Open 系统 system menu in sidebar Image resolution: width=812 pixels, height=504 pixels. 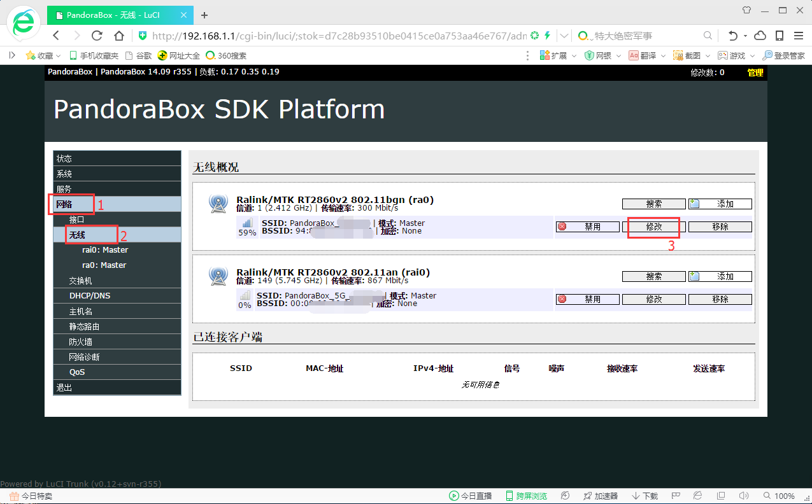[117, 174]
